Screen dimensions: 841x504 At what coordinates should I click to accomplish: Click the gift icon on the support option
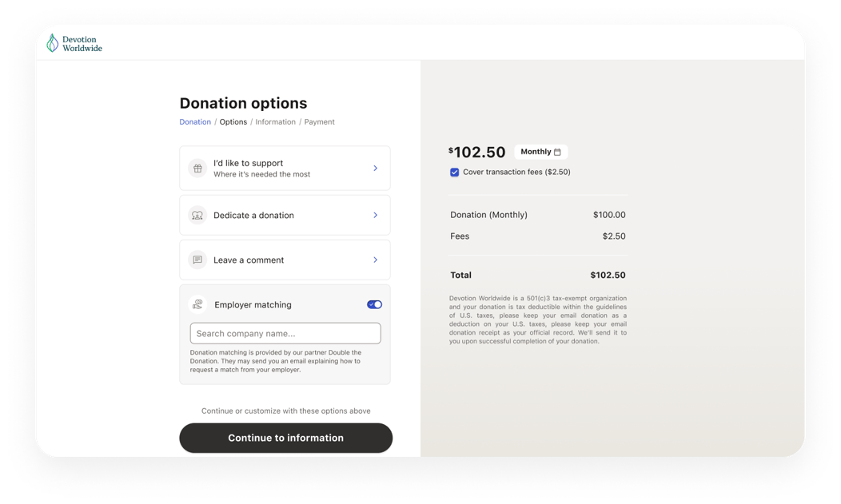(x=197, y=168)
